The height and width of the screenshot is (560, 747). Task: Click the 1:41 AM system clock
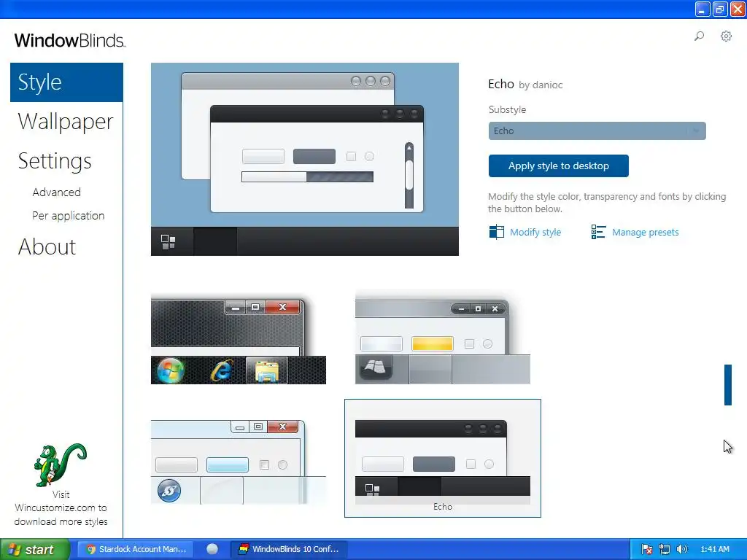click(x=715, y=550)
